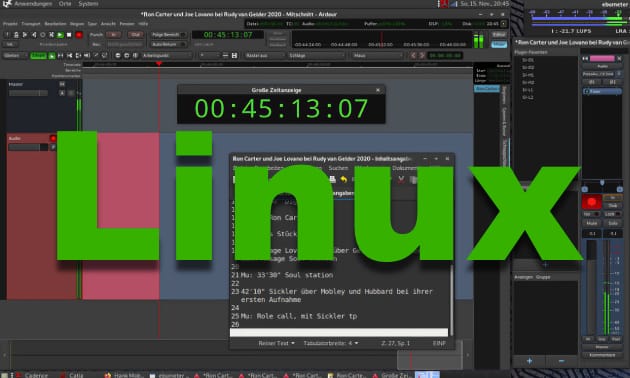
Task: Select the Draw pencil tool
Action: click(96, 55)
